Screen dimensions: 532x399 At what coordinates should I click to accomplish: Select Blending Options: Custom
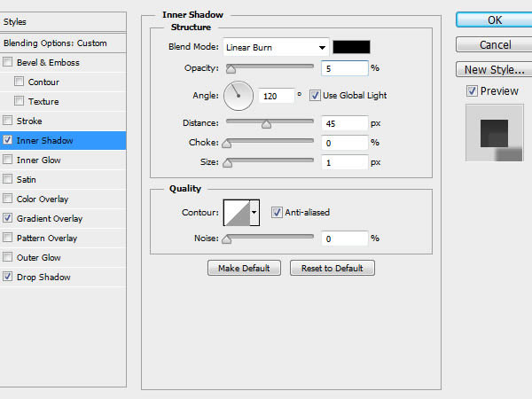pos(63,43)
